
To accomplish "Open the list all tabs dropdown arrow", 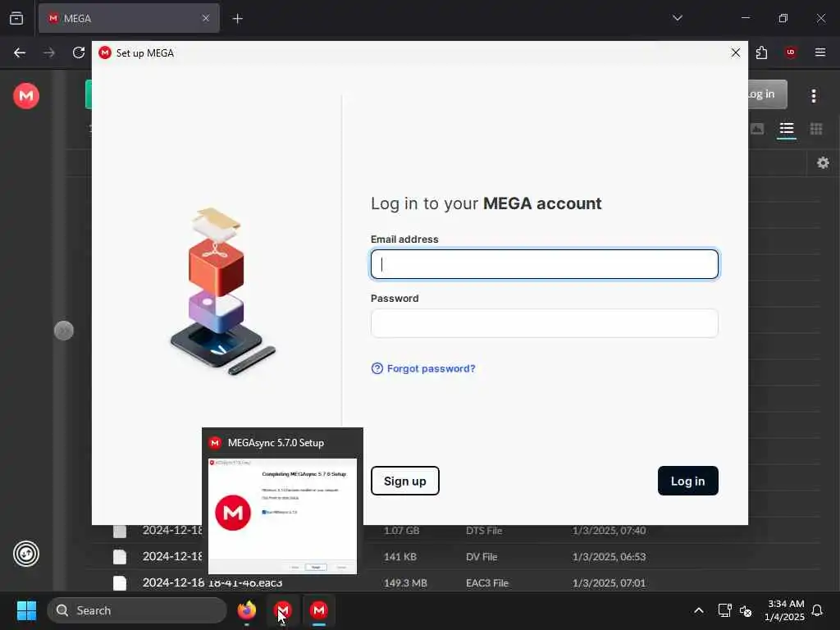I will 678,18.
